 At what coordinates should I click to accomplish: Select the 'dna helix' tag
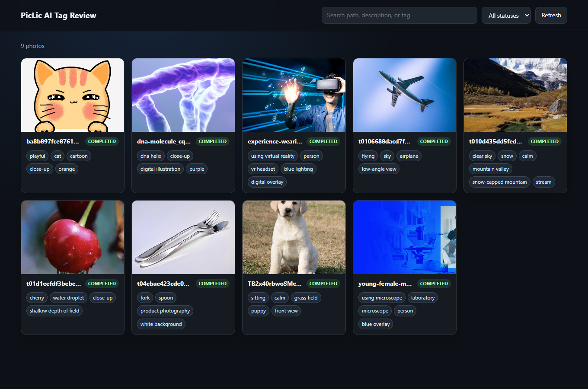pyautogui.click(x=151, y=156)
